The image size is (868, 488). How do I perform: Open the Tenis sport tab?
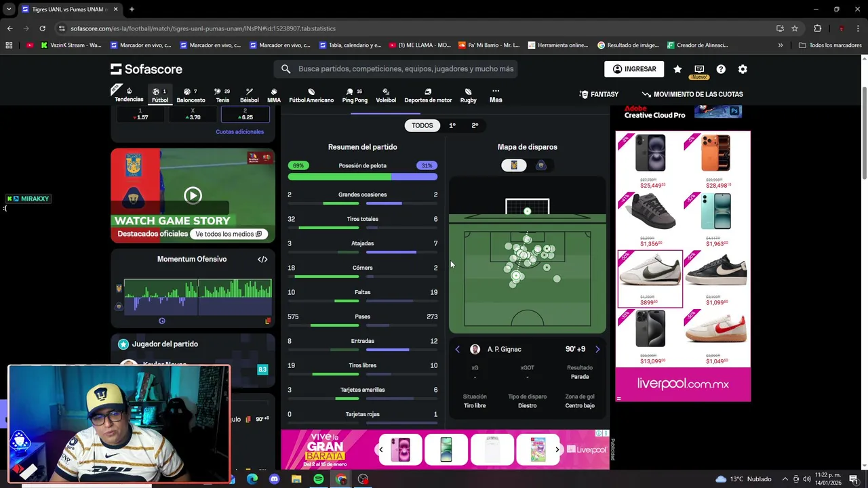pos(222,95)
